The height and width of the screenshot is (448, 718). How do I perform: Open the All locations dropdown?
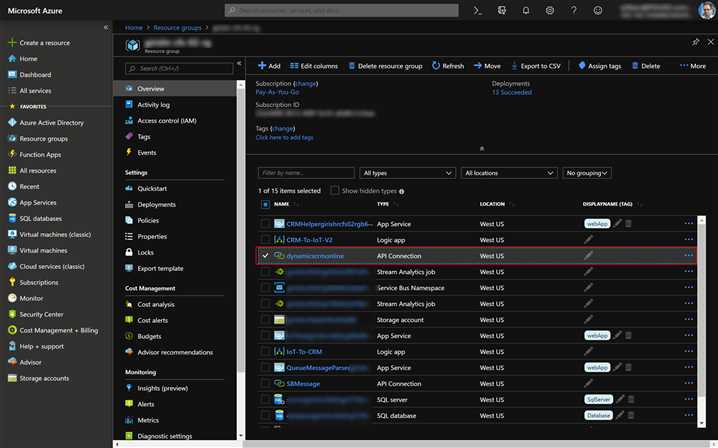coord(508,173)
